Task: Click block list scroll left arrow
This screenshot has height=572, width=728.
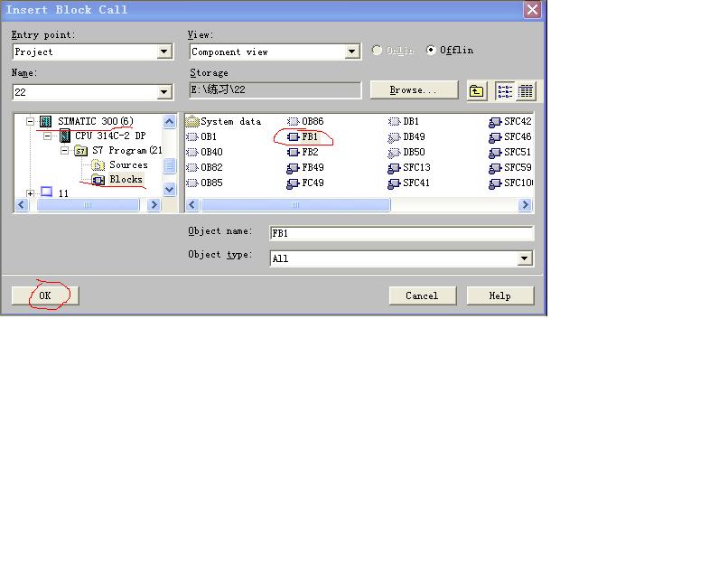Action: [x=192, y=204]
